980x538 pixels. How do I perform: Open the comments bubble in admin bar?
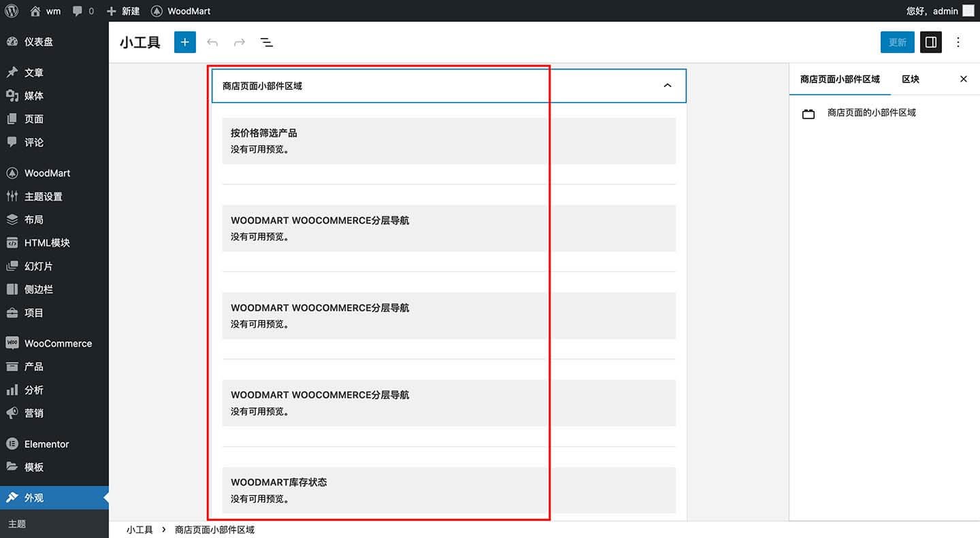tap(83, 11)
